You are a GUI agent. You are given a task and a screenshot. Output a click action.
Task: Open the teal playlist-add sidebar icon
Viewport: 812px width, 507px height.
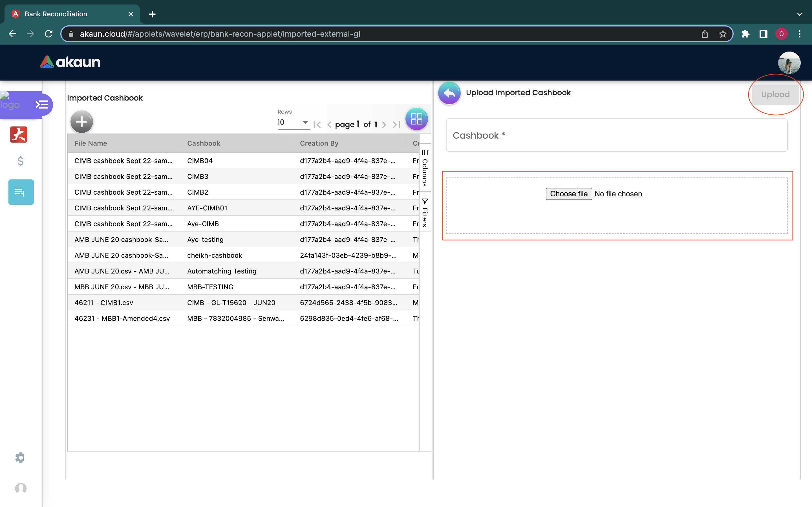[x=21, y=192]
